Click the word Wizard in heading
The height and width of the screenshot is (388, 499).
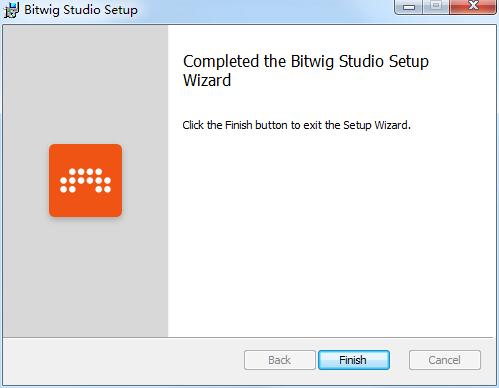(207, 80)
